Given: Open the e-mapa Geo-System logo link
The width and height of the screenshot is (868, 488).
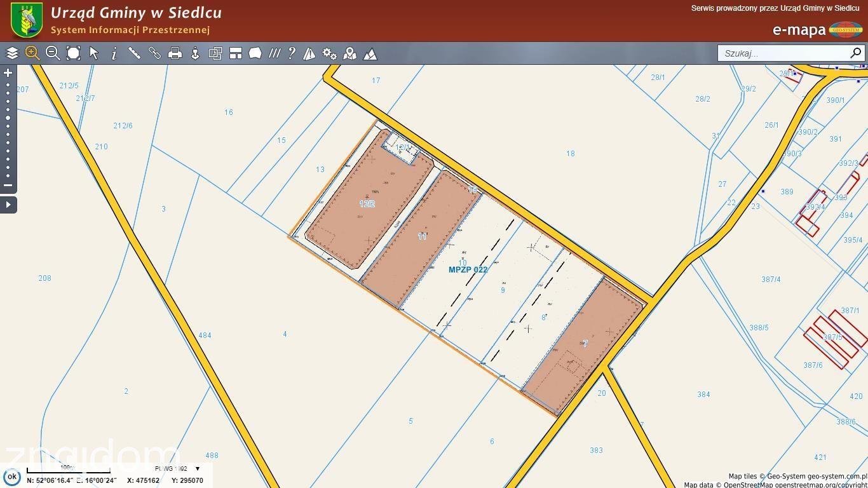Looking at the screenshot, I should coord(817,29).
